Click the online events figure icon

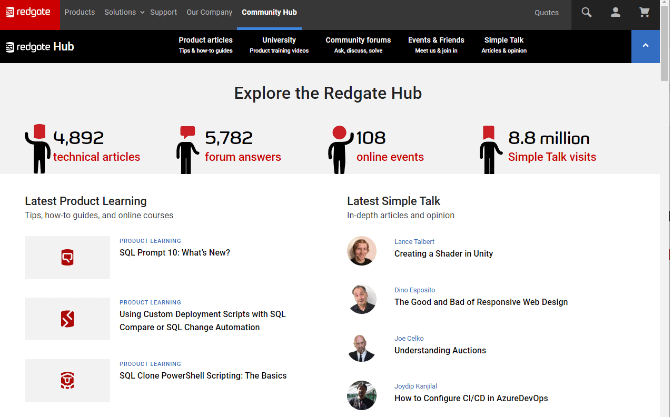pos(341,150)
